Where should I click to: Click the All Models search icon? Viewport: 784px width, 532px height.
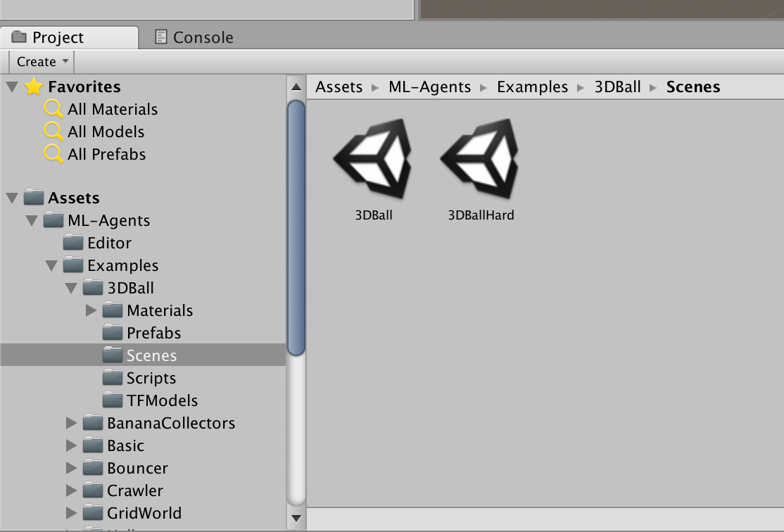(53, 131)
